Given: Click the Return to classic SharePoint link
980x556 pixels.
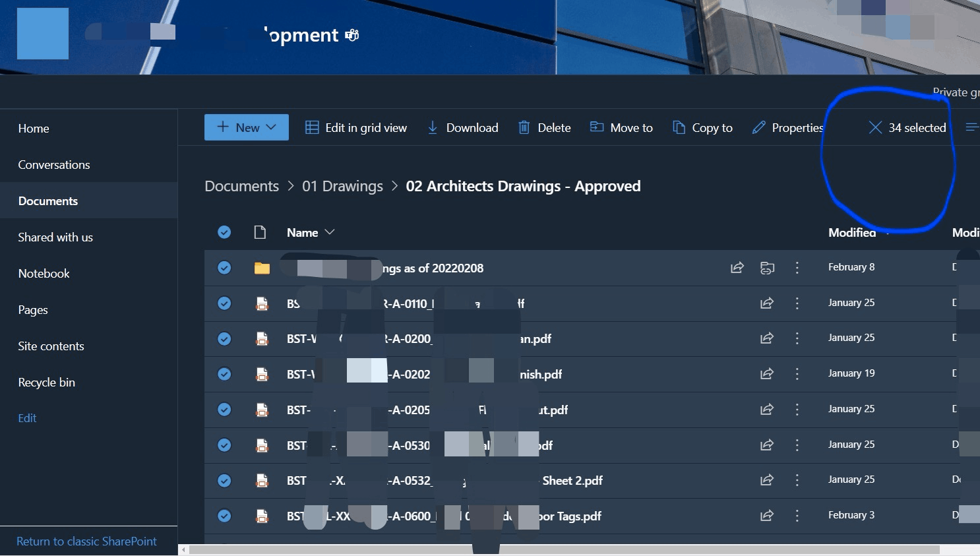Looking at the screenshot, I should coord(86,541).
